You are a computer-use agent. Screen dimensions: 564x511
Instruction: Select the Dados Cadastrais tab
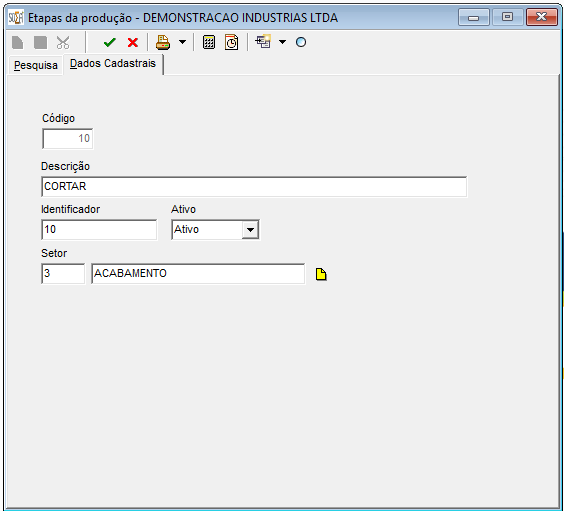113,64
